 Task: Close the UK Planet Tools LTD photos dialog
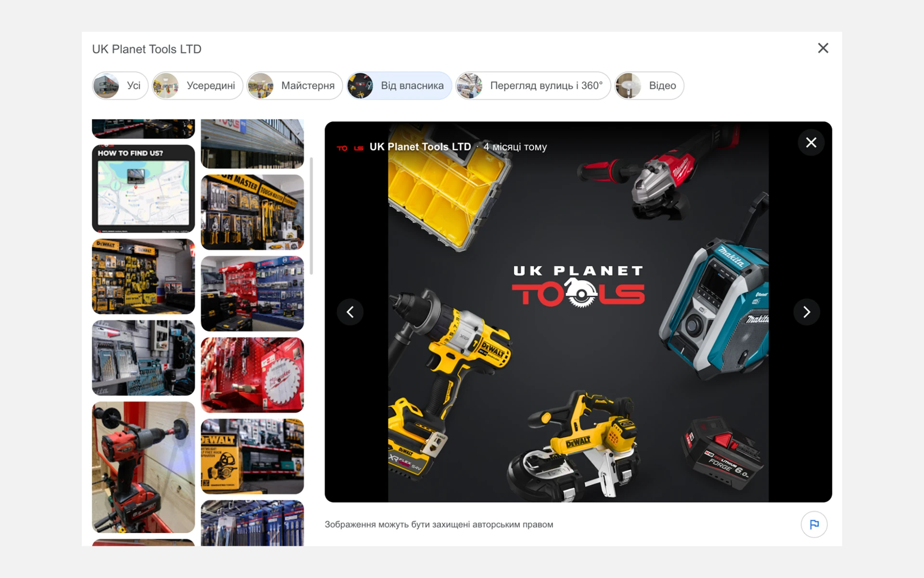[823, 48]
